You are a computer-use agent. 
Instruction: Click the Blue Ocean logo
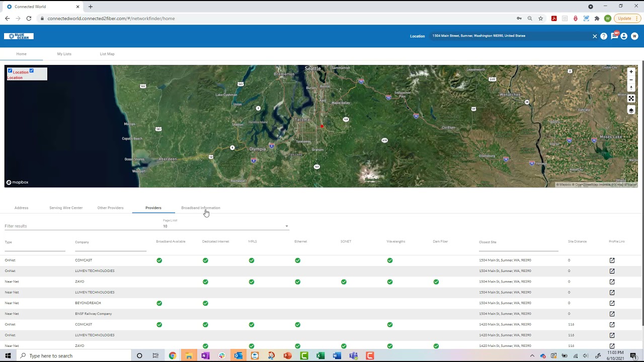point(19,36)
